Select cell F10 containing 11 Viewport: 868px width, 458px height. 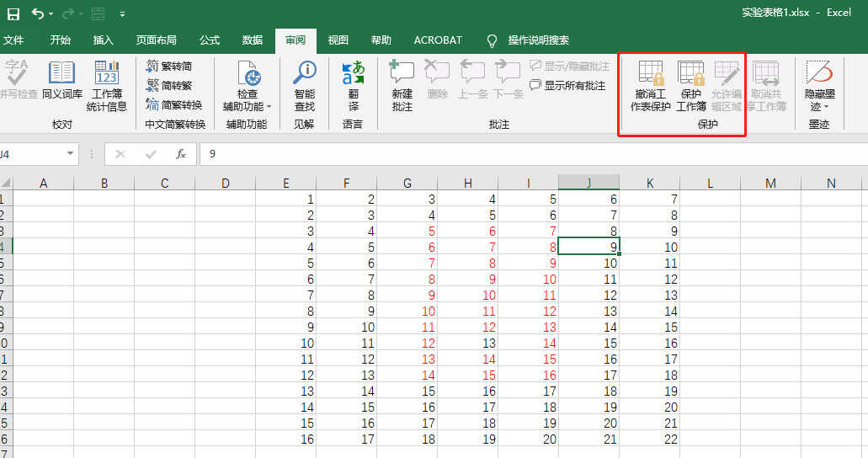pos(347,343)
